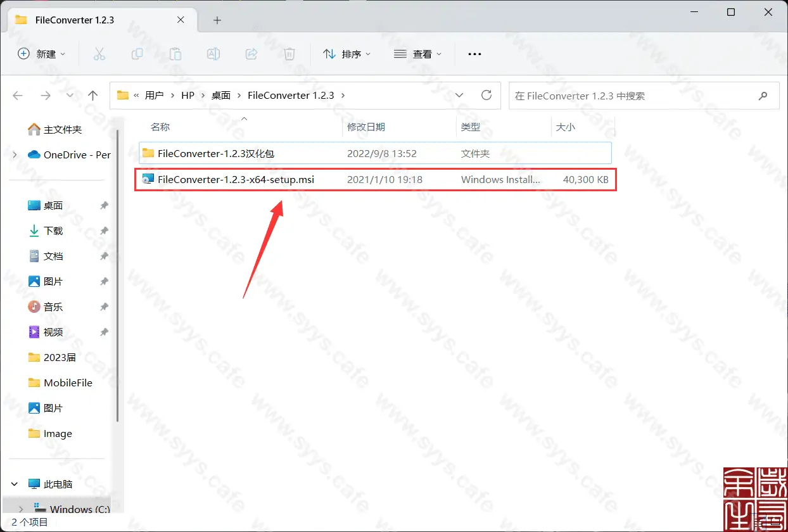
Task: Click the Back navigation arrow
Action: click(x=18, y=95)
